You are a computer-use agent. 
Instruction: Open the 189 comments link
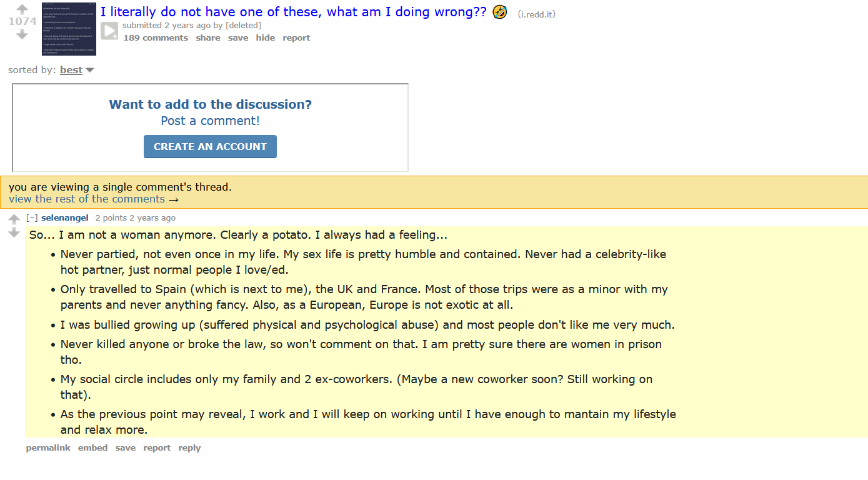(156, 37)
